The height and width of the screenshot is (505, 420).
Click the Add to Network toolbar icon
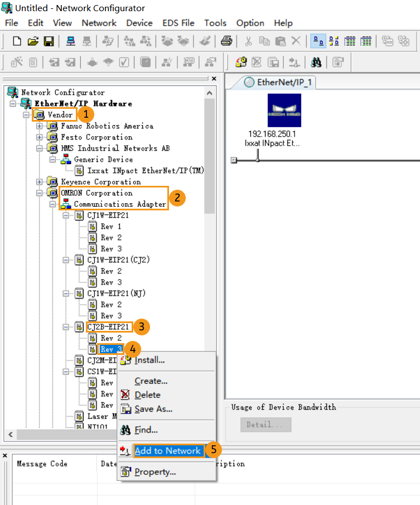pos(294,62)
